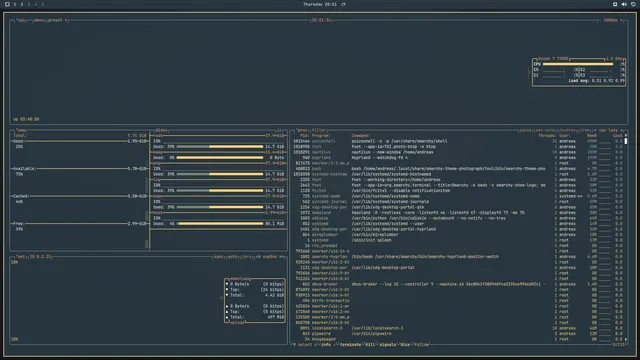Activate the process filter field
This screenshot has width=640, height=360.
coord(319,130)
